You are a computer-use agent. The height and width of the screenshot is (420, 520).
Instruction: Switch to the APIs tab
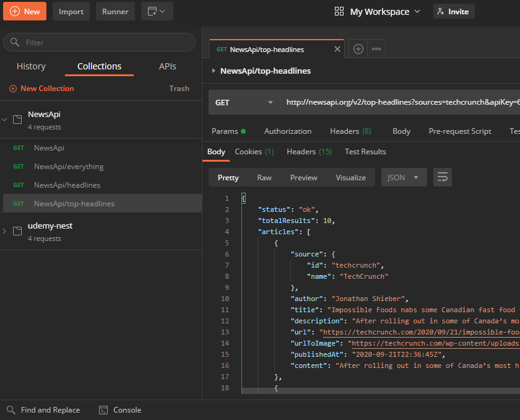[x=168, y=66]
